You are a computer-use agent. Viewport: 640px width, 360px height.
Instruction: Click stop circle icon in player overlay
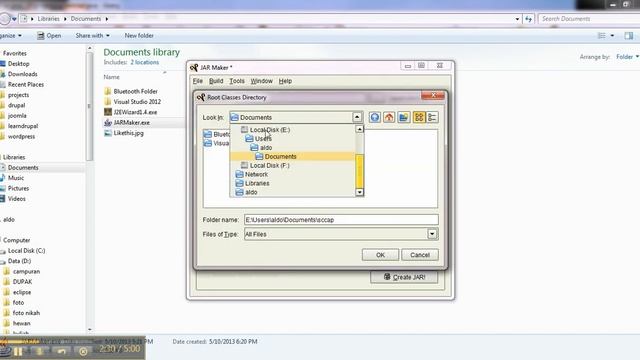click(x=83, y=351)
